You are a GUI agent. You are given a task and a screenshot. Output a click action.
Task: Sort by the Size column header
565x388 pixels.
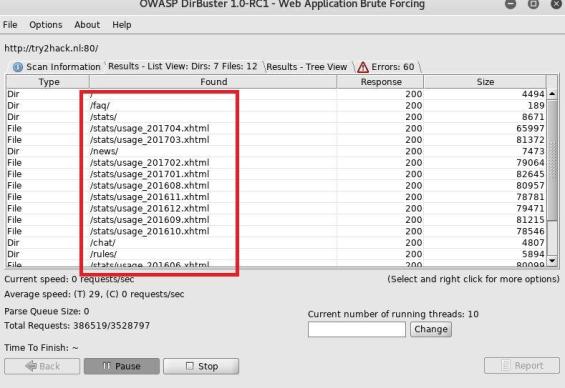pos(485,82)
